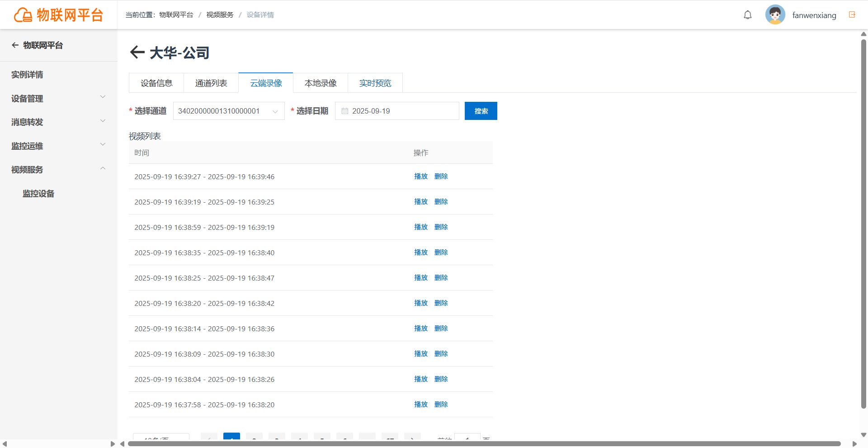Click the 视频列表 heading
The image size is (868, 448).
145,136
